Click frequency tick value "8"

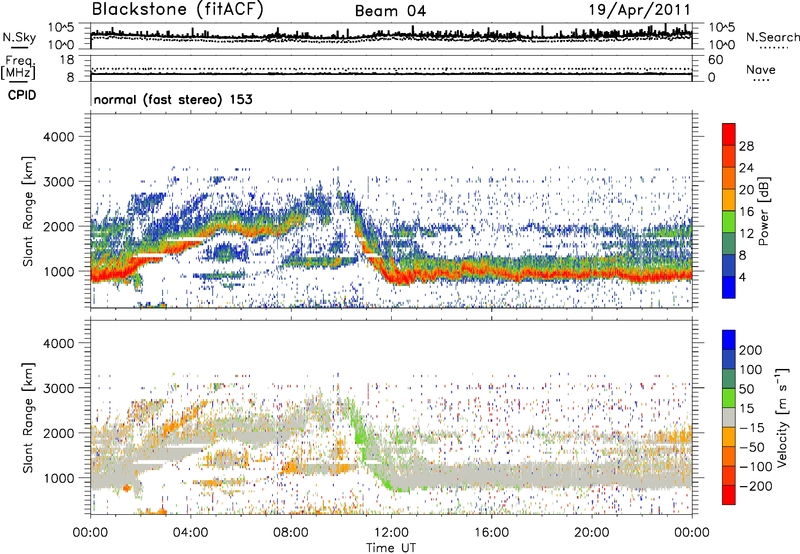(x=70, y=78)
